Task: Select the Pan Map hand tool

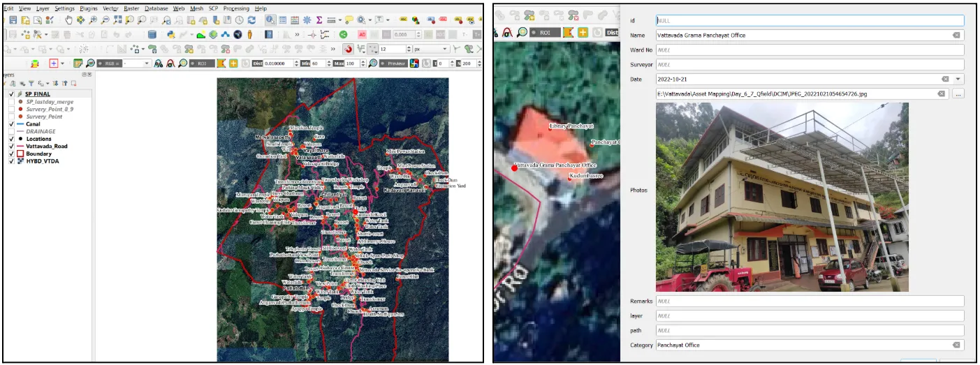Action: point(68,20)
